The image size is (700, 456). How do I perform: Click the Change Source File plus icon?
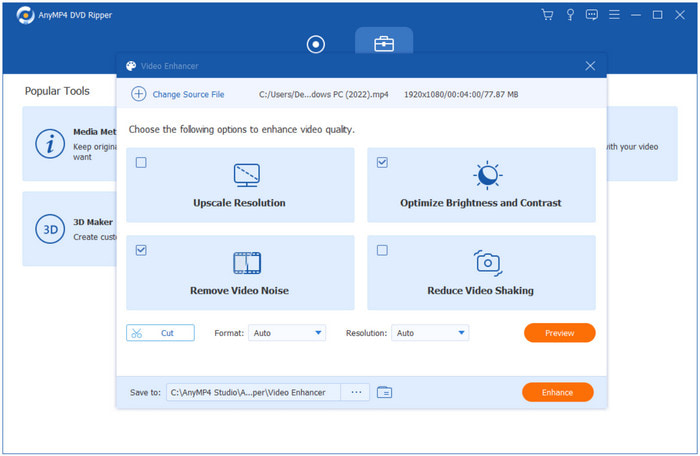click(x=138, y=94)
